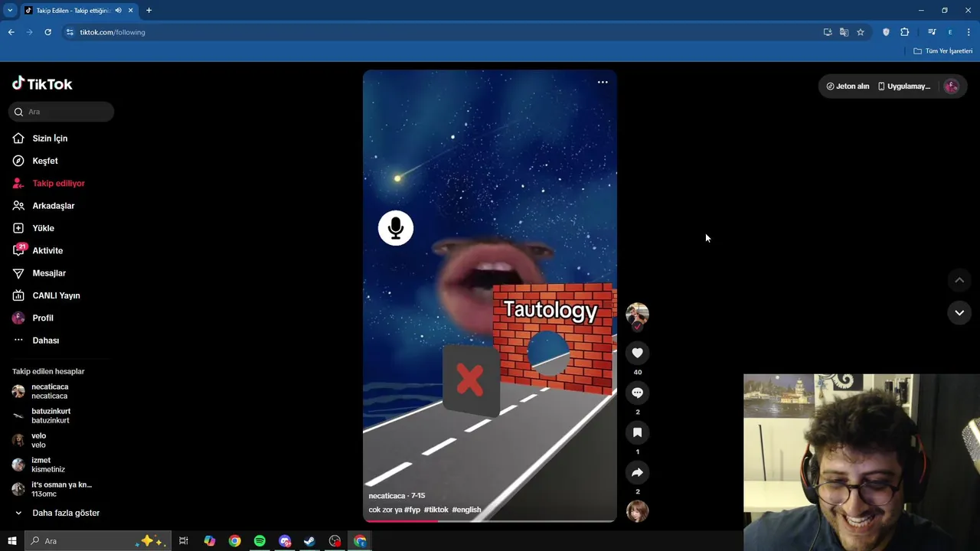Click the Ara search field

(61, 112)
